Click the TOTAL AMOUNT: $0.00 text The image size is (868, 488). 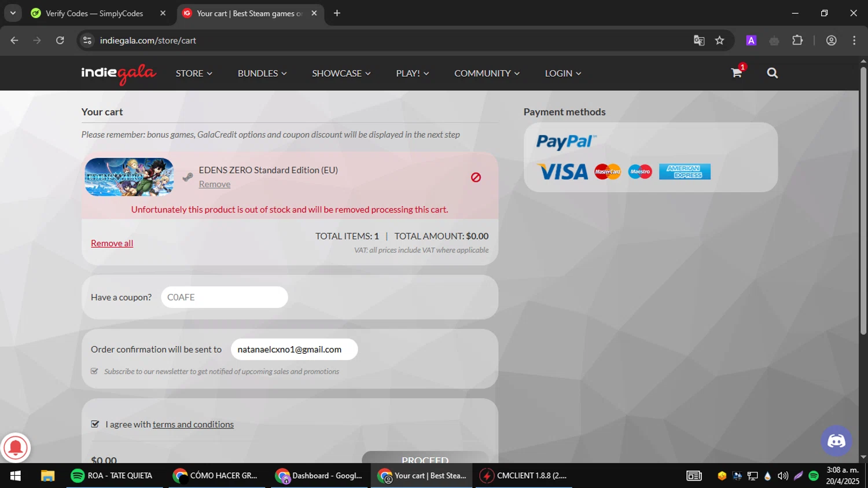(442, 236)
